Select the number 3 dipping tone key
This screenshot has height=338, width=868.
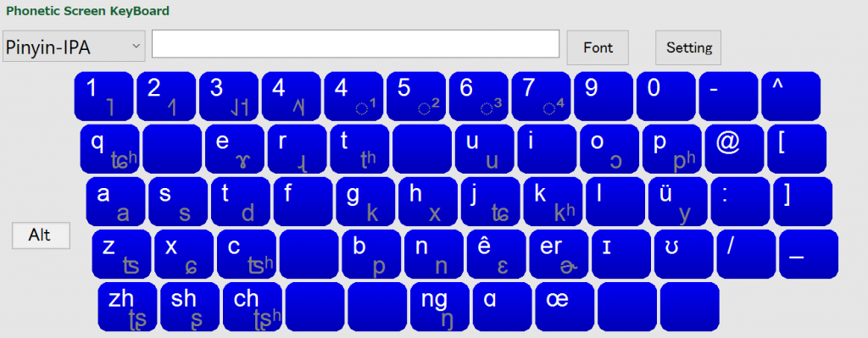229,97
